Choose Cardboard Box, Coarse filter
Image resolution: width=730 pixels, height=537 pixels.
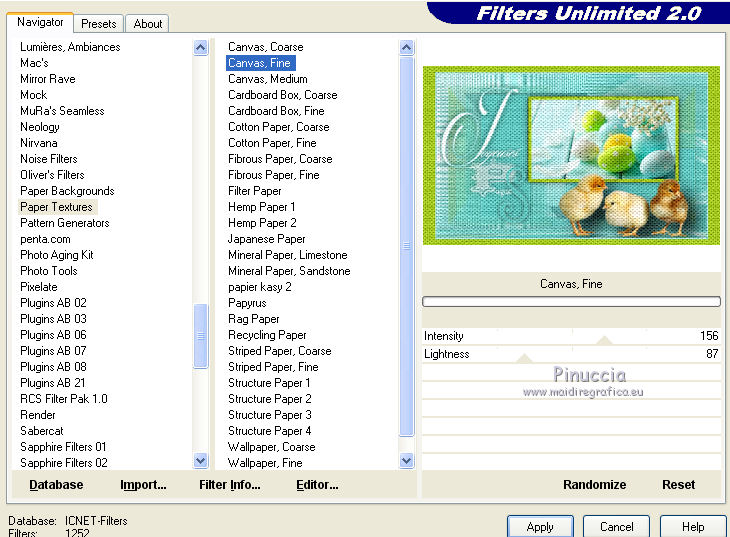pos(283,95)
